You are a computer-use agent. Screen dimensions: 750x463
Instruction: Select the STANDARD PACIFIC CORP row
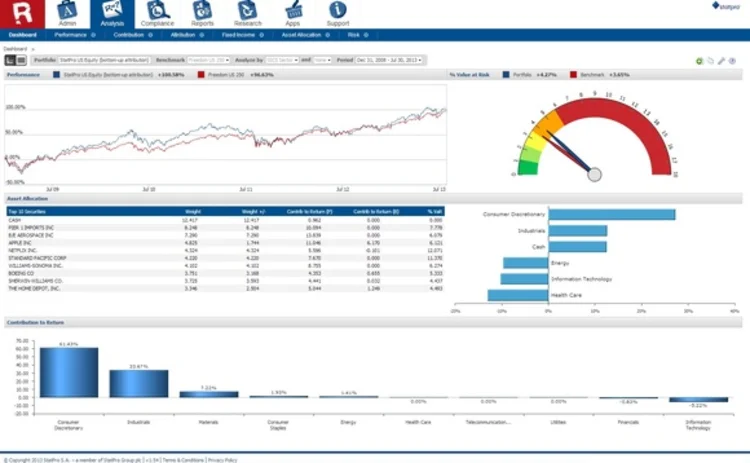pyautogui.click(x=225, y=258)
